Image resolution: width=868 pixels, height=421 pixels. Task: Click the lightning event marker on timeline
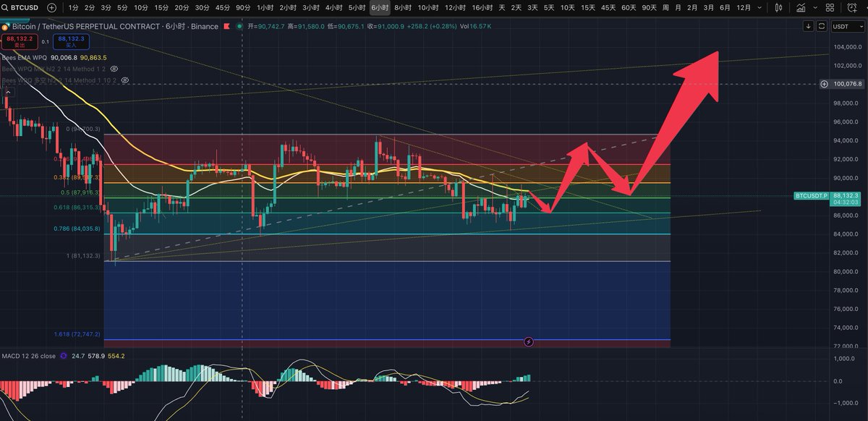(x=528, y=341)
